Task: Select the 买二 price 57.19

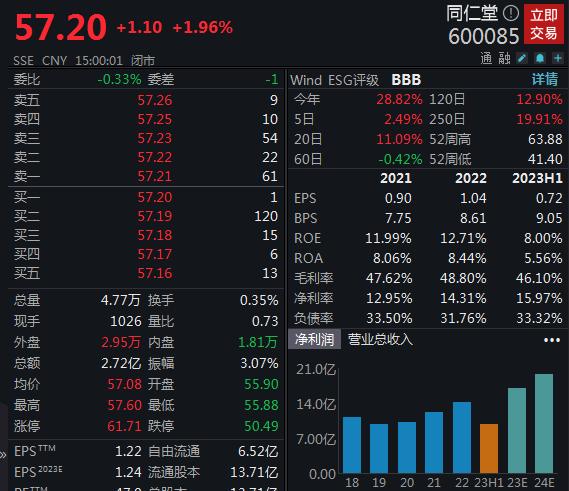Action: click(x=155, y=216)
